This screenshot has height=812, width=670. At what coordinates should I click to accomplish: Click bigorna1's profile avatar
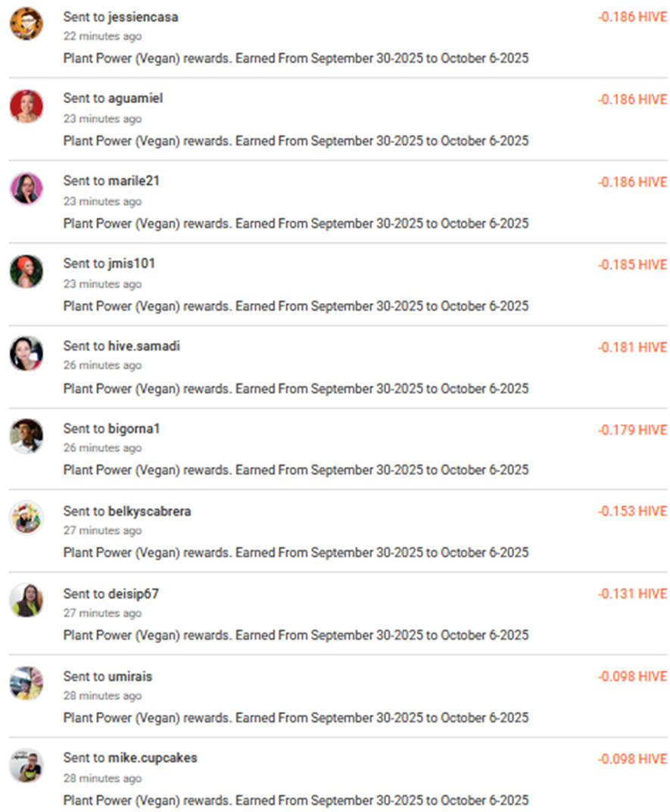pos(26,436)
